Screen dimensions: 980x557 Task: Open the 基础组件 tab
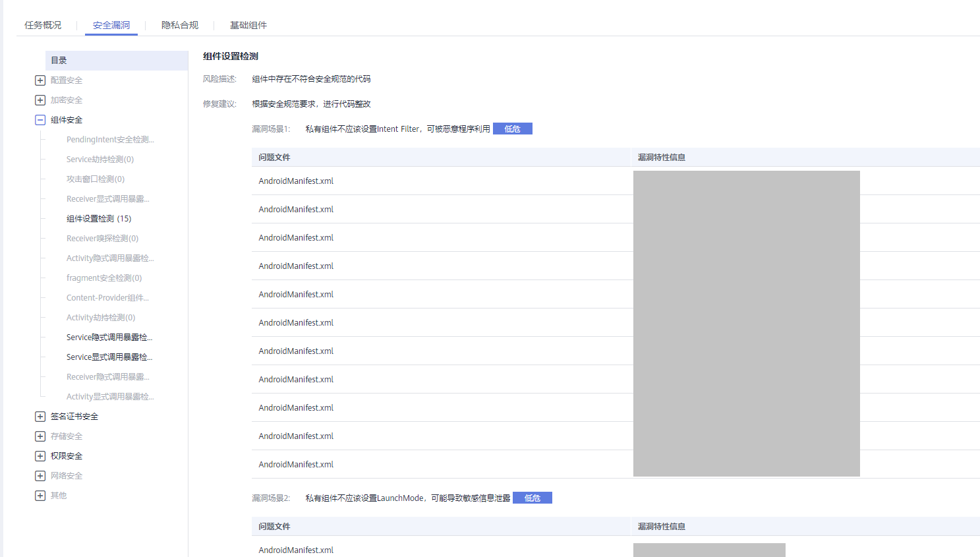248,24
